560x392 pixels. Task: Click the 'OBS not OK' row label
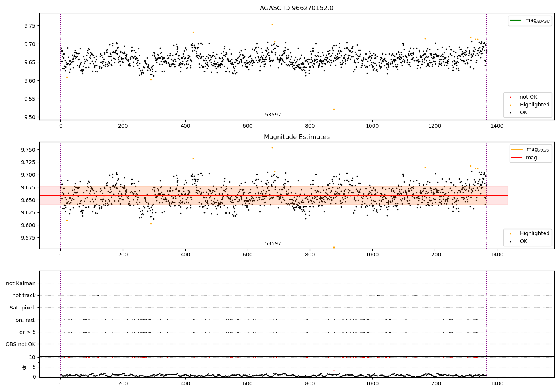pos(21,344)
